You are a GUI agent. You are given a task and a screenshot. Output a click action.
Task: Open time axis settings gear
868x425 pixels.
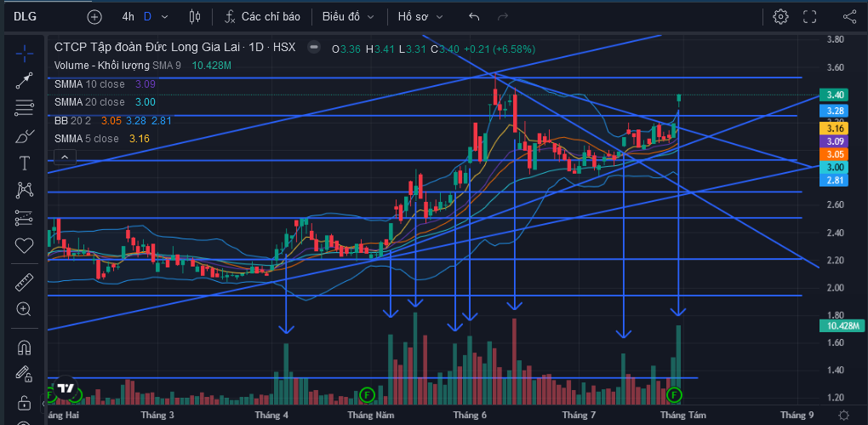(843, 415)
